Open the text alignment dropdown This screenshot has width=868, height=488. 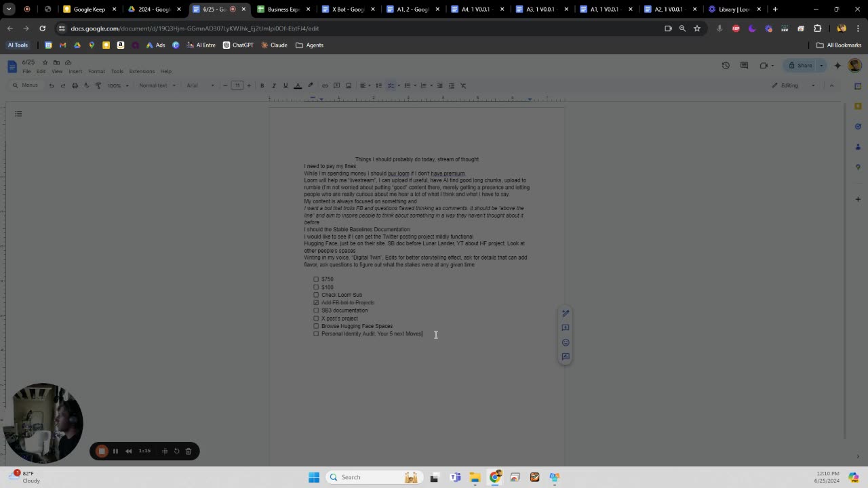pyautogui.click(x=365, y=85)
